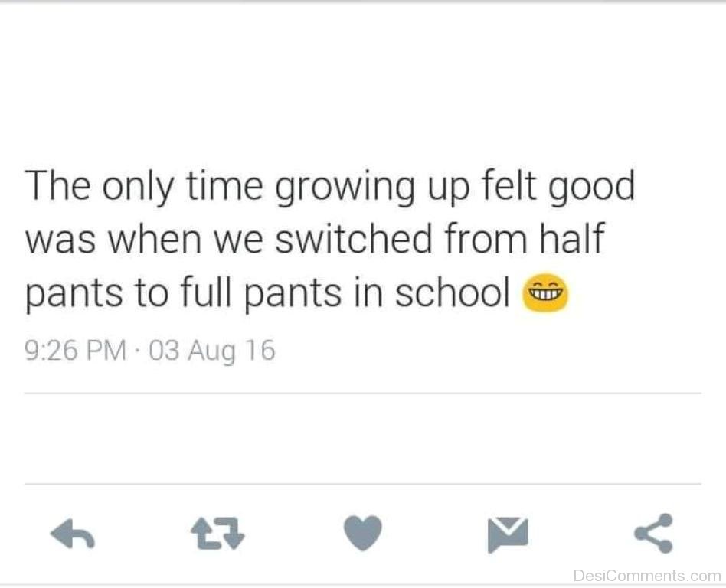Screen dimensions: 726x588
Task: Open the 9:26 PM timestamp
Action: click(75, 350)
